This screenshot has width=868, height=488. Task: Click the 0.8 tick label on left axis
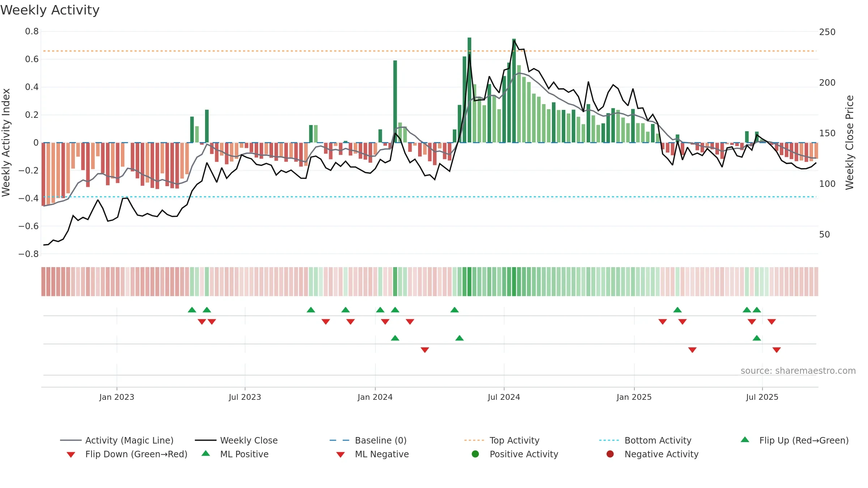tap(32, 31)
